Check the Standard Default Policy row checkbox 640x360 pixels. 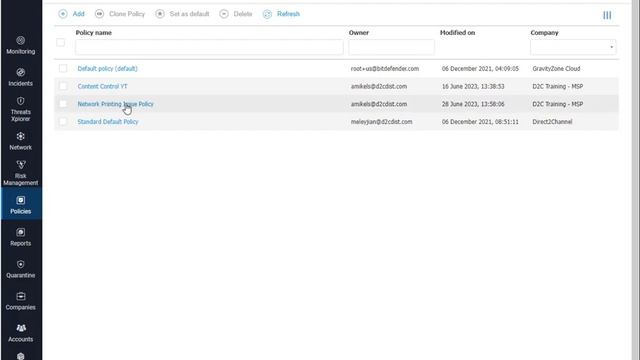(63, 121)
